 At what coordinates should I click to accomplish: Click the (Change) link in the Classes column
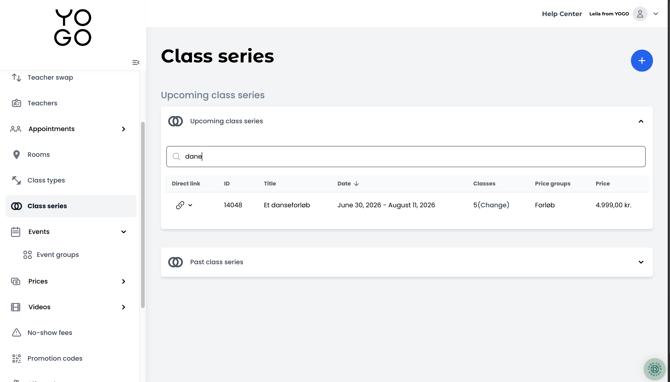click(493, 205)
